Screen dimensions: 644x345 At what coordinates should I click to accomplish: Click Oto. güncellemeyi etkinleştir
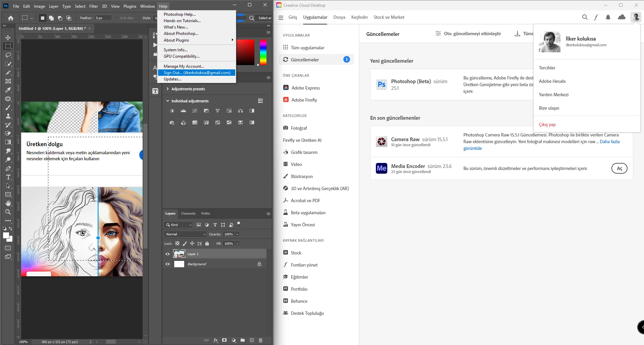(468, 34)
